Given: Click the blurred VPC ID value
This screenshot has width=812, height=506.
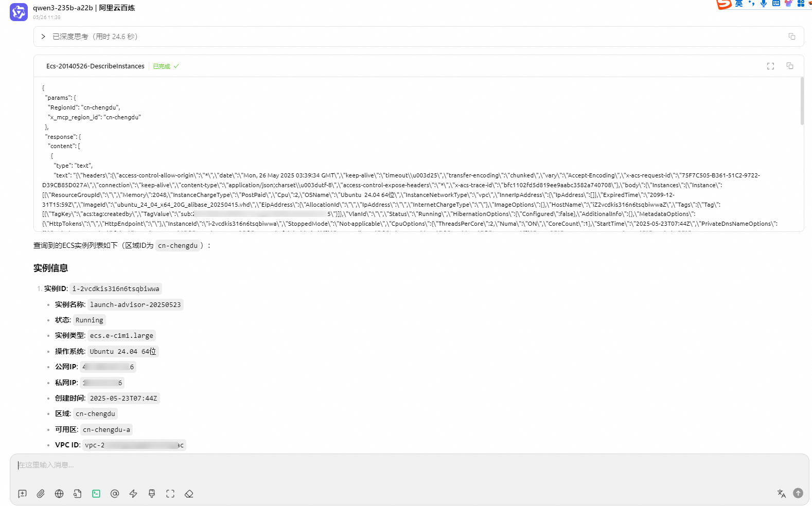Looking at the screenshot, I should tap(134, 445).
